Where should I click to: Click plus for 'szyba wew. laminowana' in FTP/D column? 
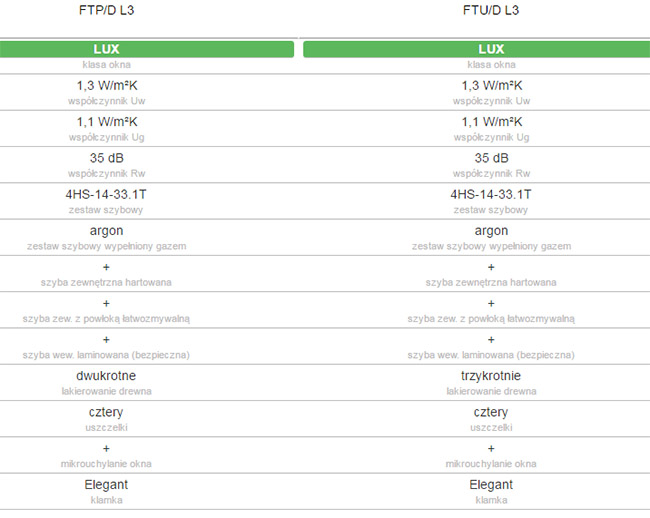click(106, 340)
